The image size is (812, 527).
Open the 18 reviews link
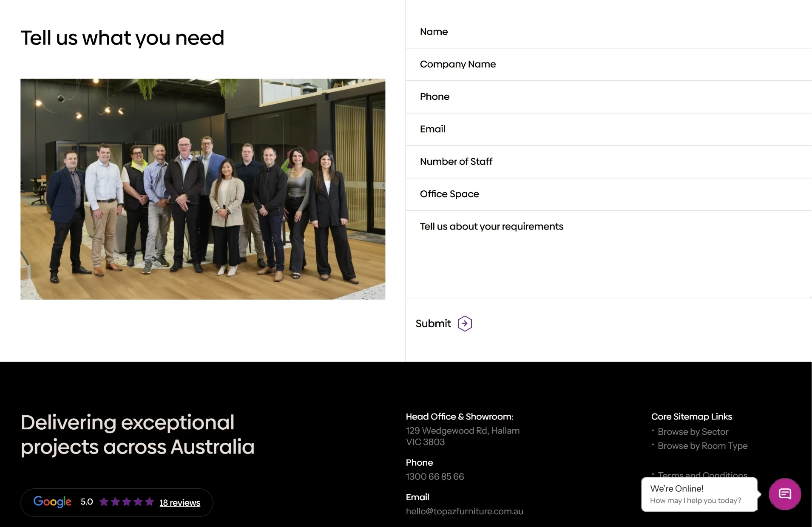click(x=180, y=503)
